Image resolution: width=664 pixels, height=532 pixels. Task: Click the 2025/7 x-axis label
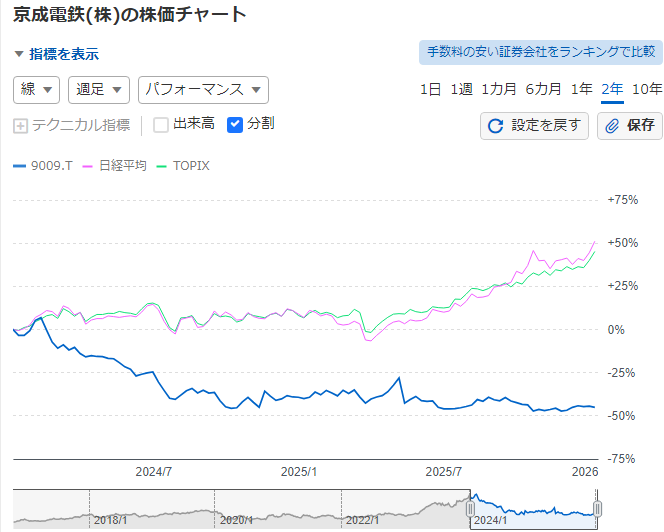click(443, 472)
